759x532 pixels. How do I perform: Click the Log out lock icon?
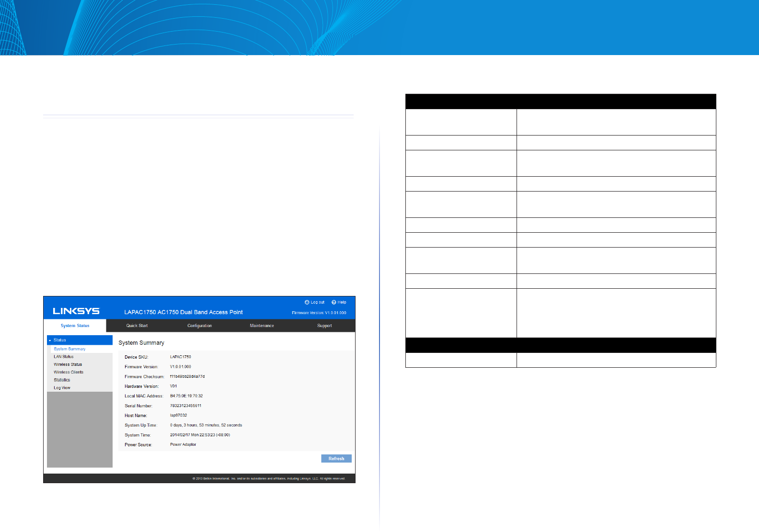[x=307, y=303]
